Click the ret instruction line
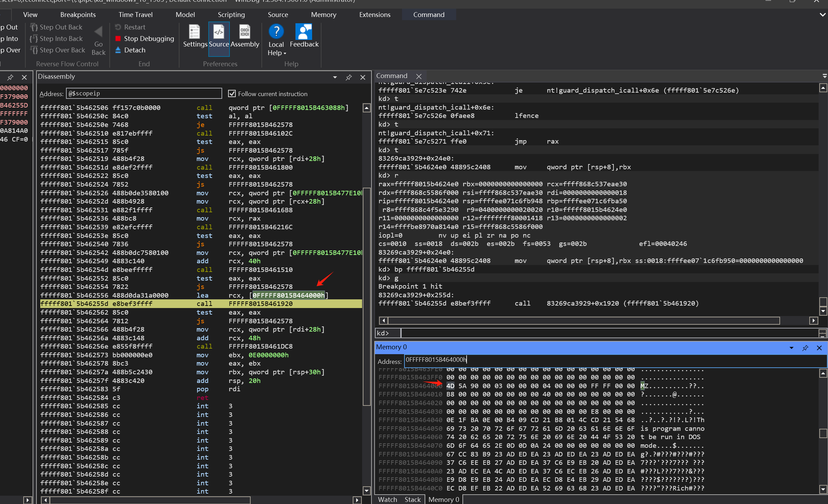The width and height of the screenshot is (828, 504). pos(201,398)
